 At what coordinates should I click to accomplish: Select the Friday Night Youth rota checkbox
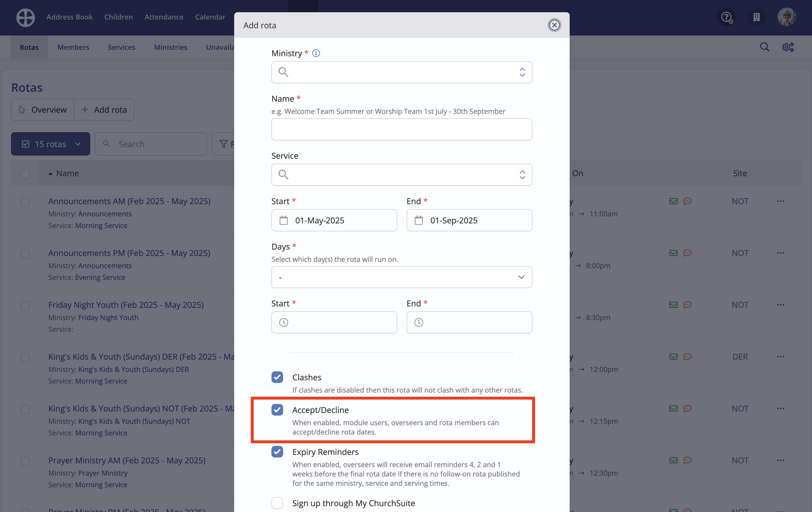pyautogui.click(x=25, y=306)
